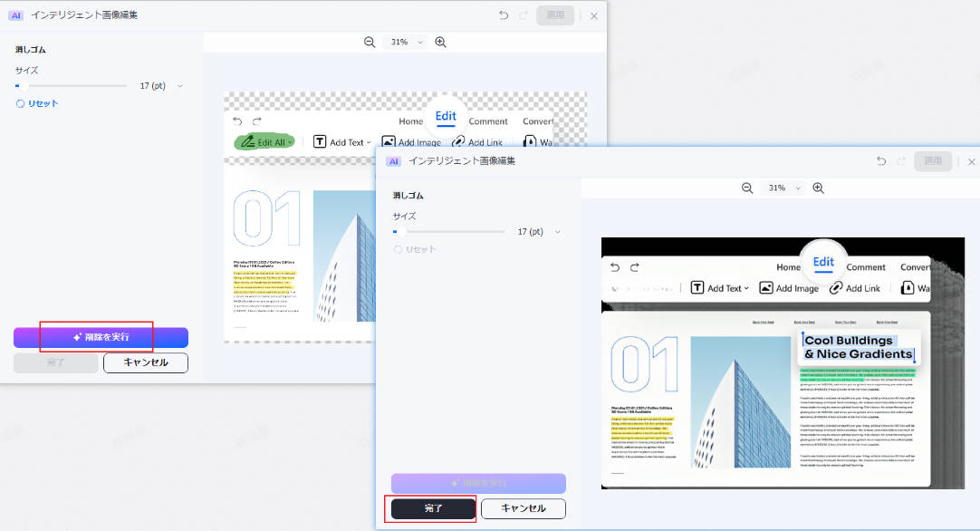Open the 17 pt eraser size dropdown
The height and width of the screenshot is (531, 980).
point(558,231)
